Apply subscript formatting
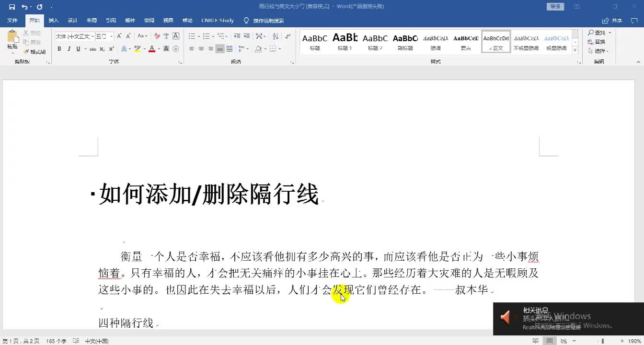Viewport: 644px width, 345px height. pos(103,49)
